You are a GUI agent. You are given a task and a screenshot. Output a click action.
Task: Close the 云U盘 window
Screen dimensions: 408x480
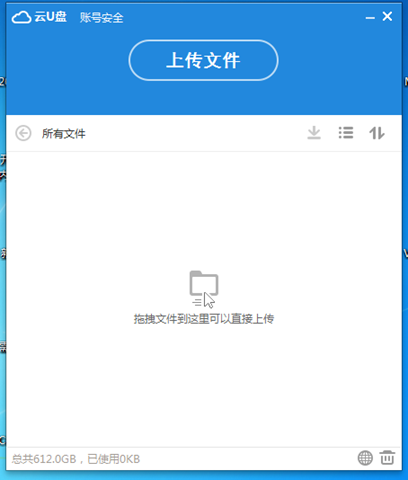click(387, 16)
